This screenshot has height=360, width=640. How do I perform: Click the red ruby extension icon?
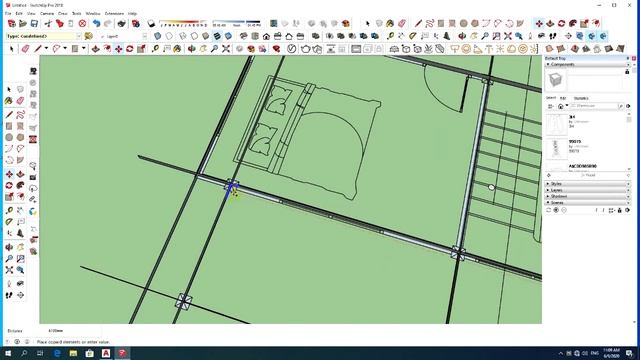click(x=277, y=49)
